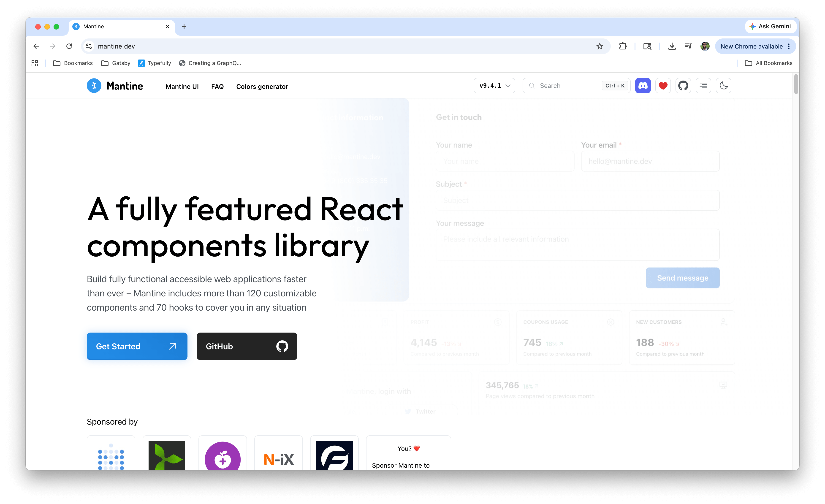Viewport: 825px width, 504px height.
Task: Click the dark GitHub button in hero
Action: pyautogui.click(x=247, y=346)
